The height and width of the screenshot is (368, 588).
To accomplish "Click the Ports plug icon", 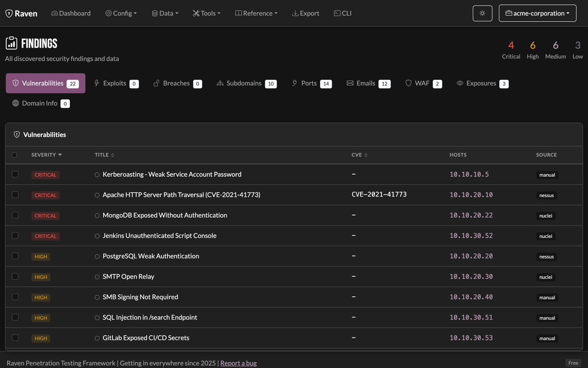I will tap(295, 83).
